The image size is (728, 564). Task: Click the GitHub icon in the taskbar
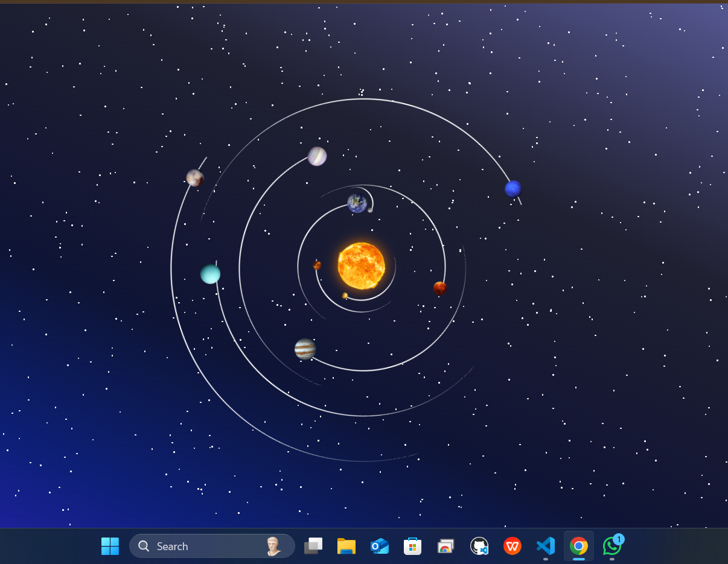pyautogui.click(x=479, y=546)
